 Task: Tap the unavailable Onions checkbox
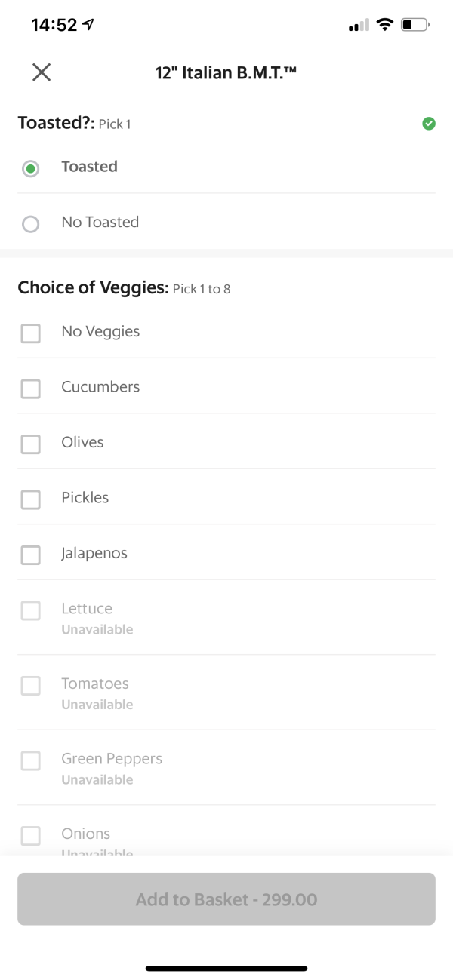30,836
